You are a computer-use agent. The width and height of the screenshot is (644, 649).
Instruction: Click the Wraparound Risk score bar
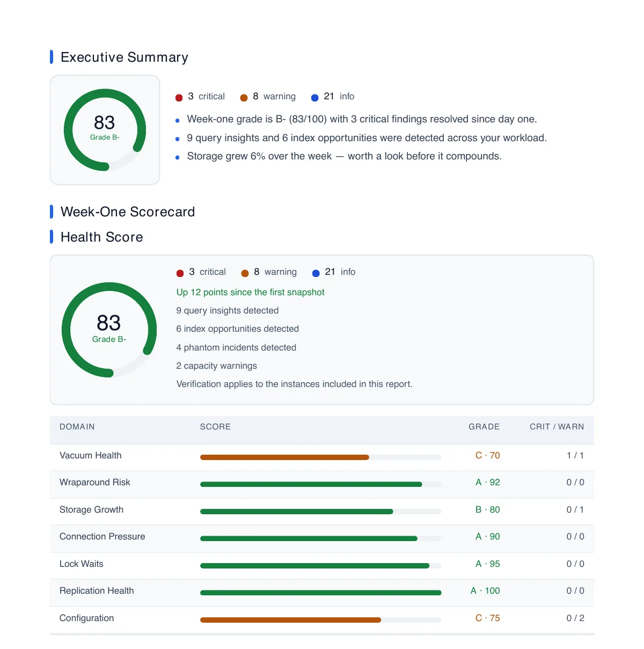pos(320,484)
